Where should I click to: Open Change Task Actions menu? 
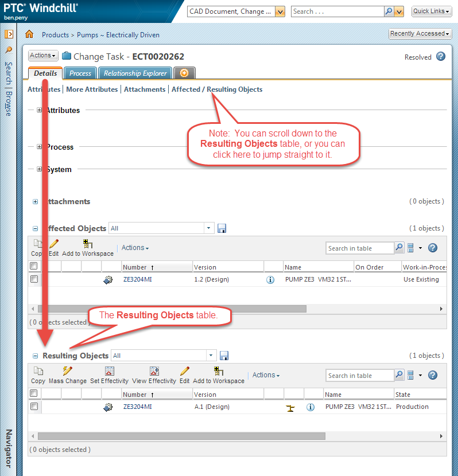[43, 55]
